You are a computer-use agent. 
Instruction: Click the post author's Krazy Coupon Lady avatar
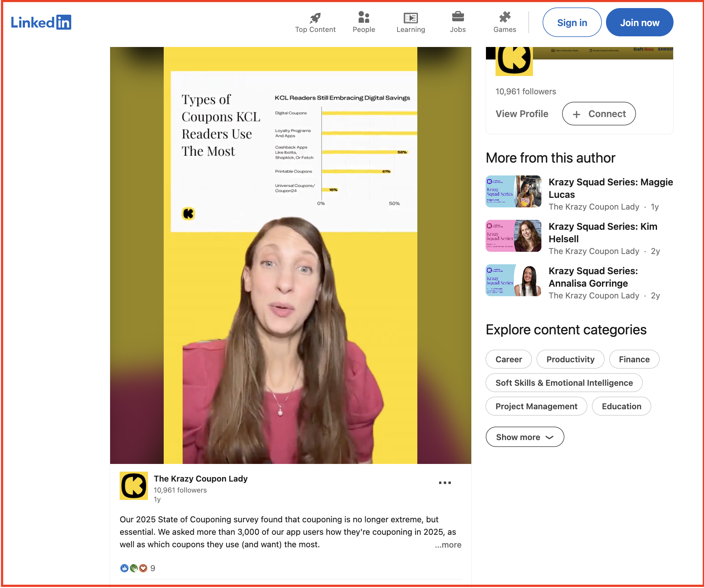tap(134, 486)
